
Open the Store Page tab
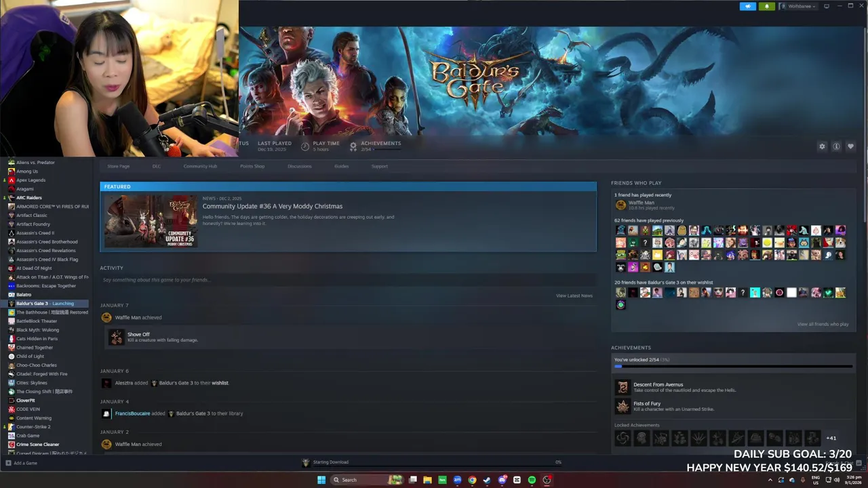[x=118, y=166]
